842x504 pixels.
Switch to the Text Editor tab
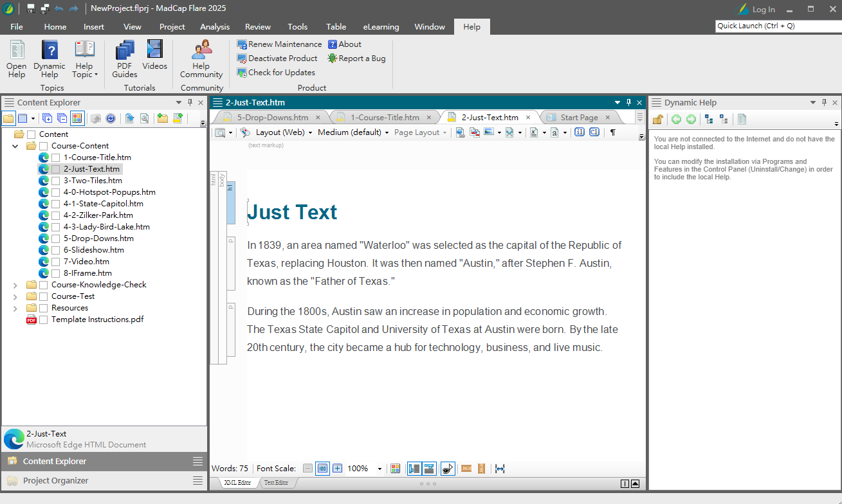click(277, 483)
